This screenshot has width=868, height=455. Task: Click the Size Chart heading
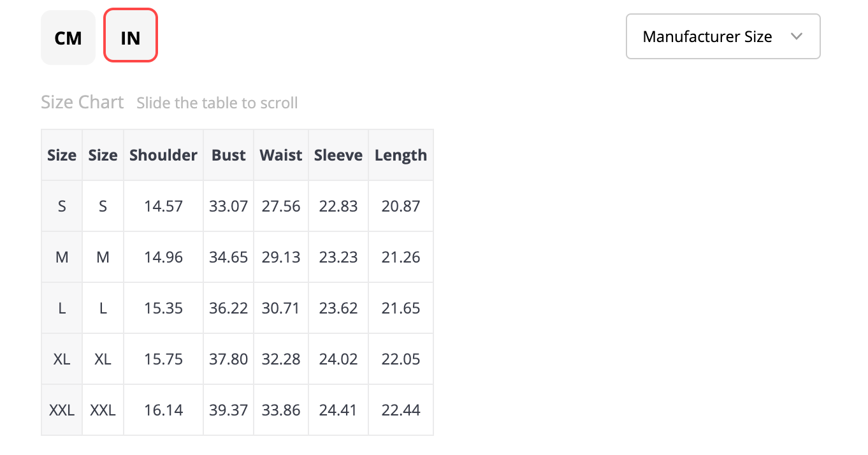tap(82, 102)
